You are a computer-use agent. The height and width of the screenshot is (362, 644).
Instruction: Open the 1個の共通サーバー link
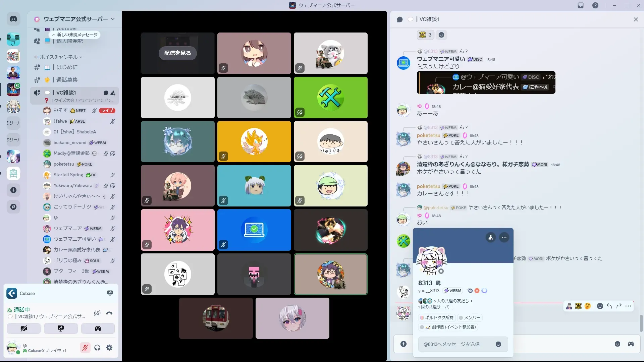[435, 307]
